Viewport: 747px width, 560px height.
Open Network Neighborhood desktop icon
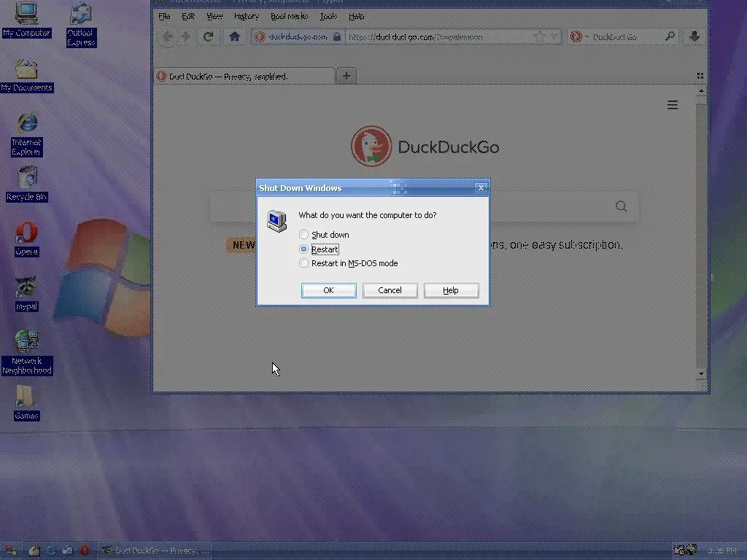[27, 352]
